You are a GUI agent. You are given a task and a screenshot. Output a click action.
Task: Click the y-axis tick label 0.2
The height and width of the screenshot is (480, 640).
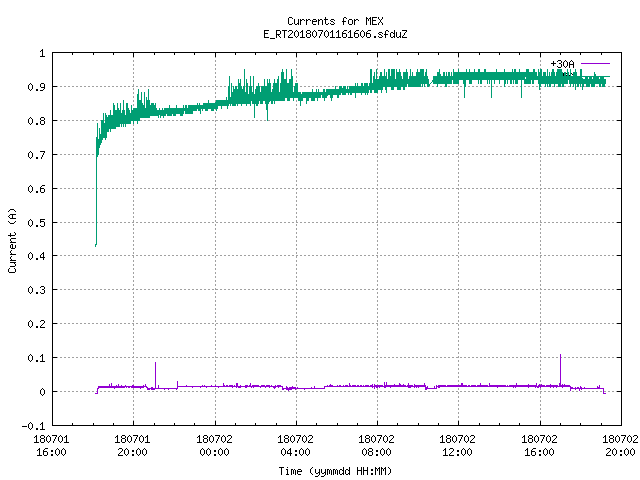[x=36, y=324]
